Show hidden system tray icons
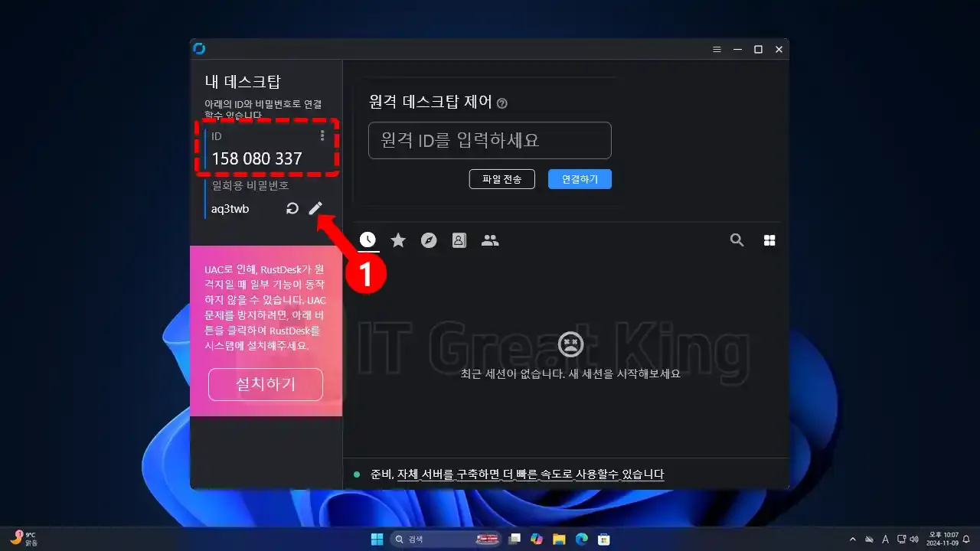The height and width of the screenshot is (551, 980). click(x=853, y=539)
